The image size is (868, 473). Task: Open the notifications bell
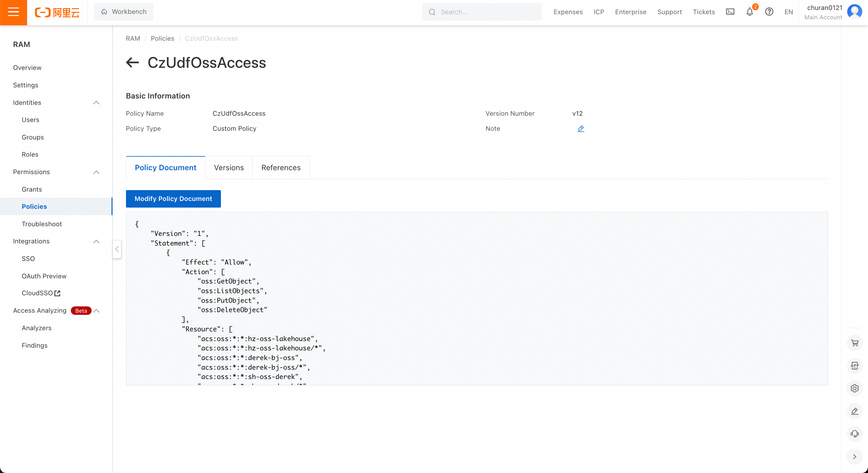point(749,12)
